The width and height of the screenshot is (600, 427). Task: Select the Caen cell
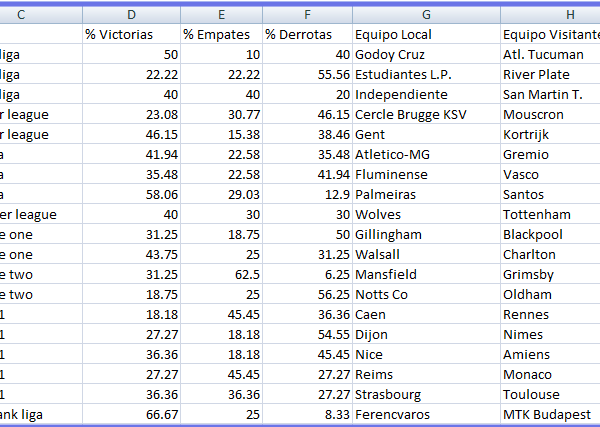click(x=426, y=314)
